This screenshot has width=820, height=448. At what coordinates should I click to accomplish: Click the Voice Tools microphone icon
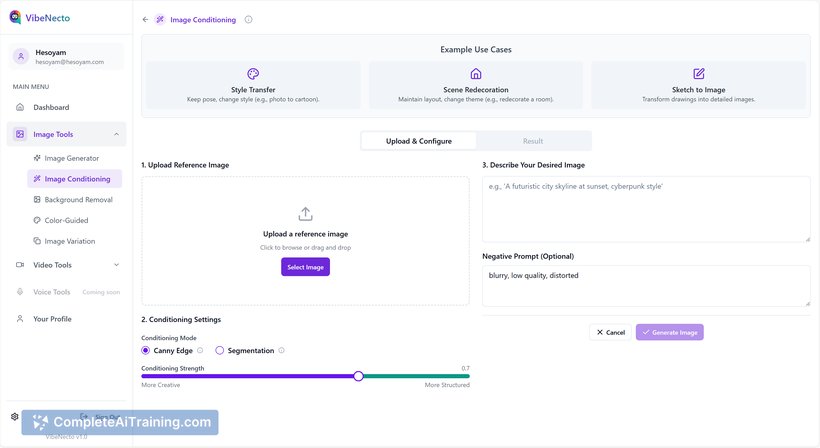[x=20, y=292]
